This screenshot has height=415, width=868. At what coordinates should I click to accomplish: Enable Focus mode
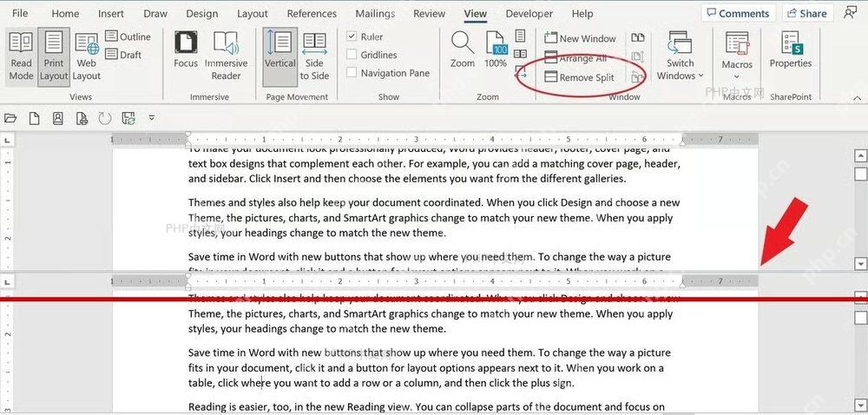(186, 49)
